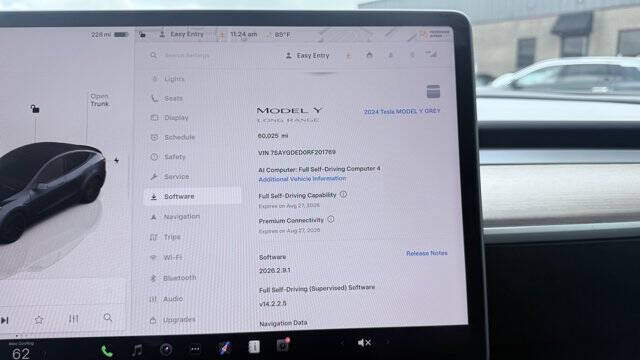
Task: Tap AI Computer: Full Self-Driving Computer 4 text
Action: coord(319,169)
